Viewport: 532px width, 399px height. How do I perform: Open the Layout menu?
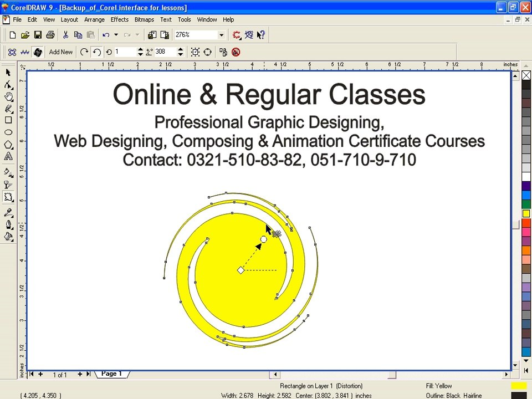tap(69, 20)
